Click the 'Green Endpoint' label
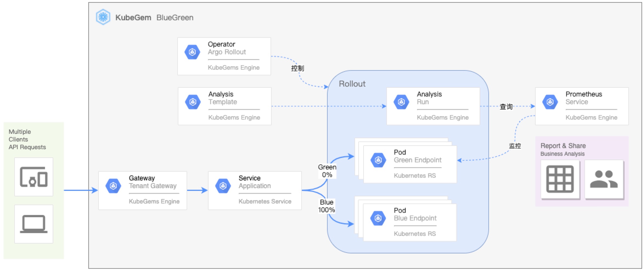 pos(418,160)
